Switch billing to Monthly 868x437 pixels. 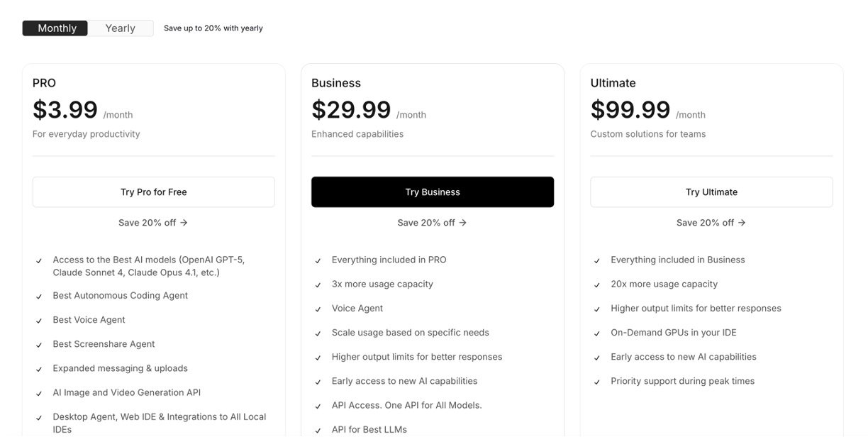point(56,28)
